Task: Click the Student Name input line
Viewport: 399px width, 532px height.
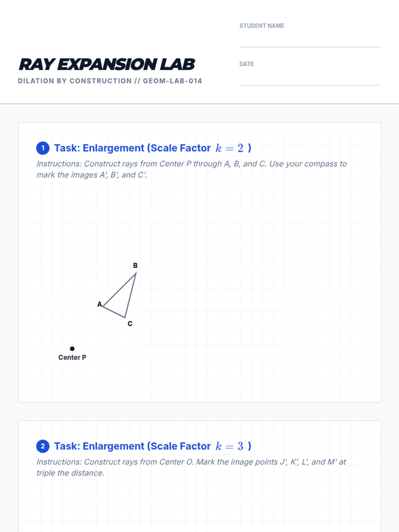Action: 310,42
